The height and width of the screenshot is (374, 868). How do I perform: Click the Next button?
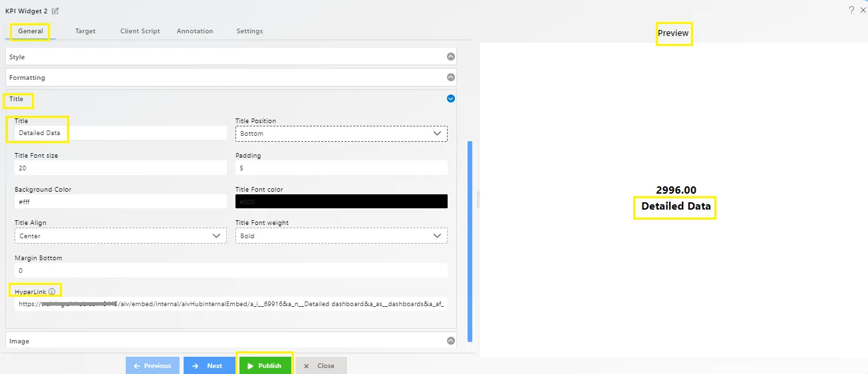click(x=208, y=366)
